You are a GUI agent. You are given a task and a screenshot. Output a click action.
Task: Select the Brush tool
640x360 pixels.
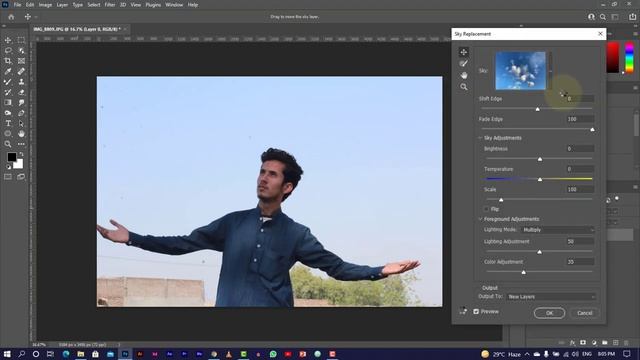8,82
